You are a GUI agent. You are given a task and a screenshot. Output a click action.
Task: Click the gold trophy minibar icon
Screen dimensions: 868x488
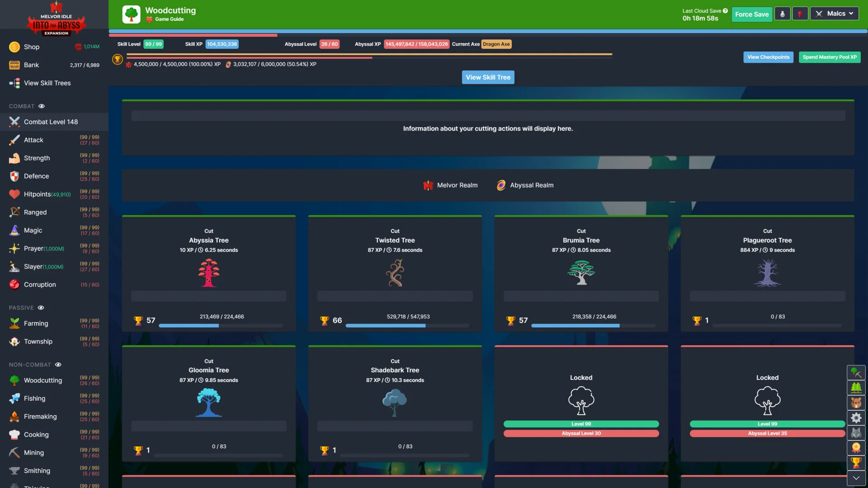(856, 463)
